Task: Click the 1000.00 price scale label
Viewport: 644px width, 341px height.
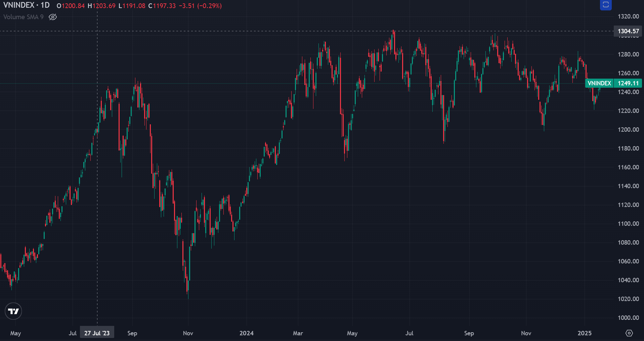Action: (628, 317)
